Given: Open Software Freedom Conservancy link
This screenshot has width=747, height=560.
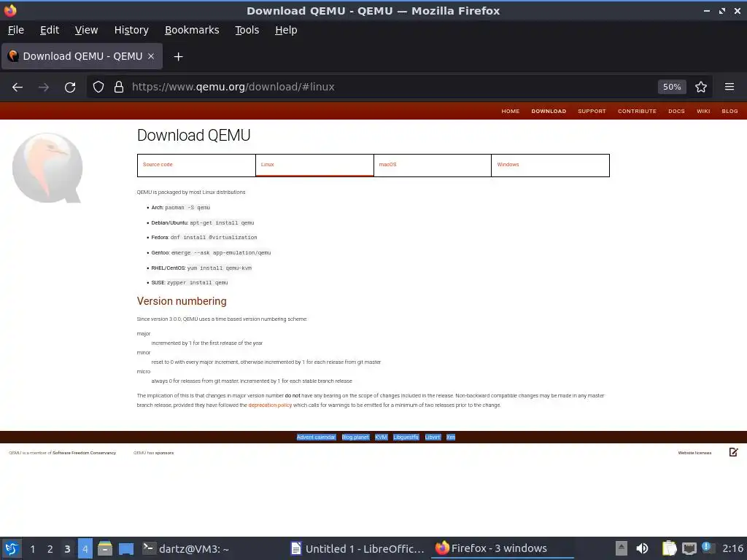Looking at the screenshot, I should click(85, 453).
